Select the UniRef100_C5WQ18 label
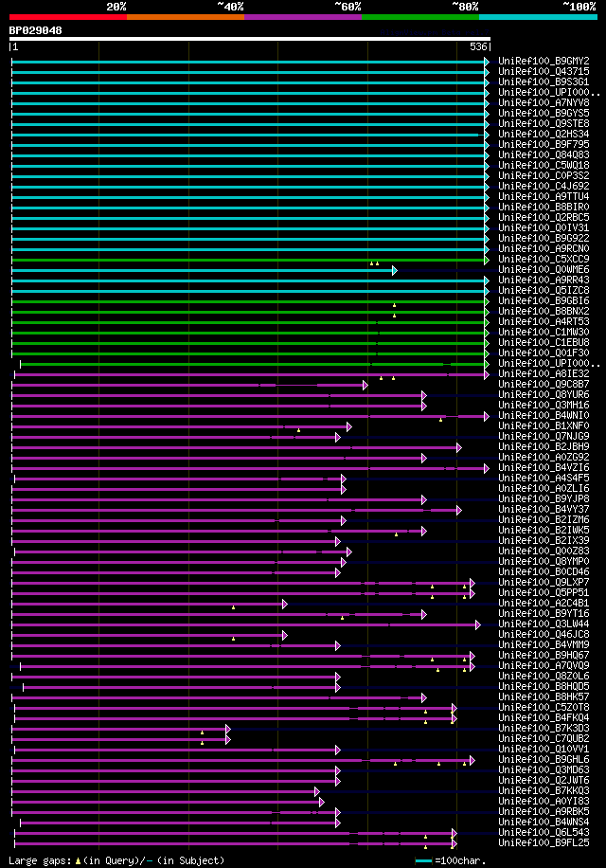The image size is (606, 868). point(544,166)
